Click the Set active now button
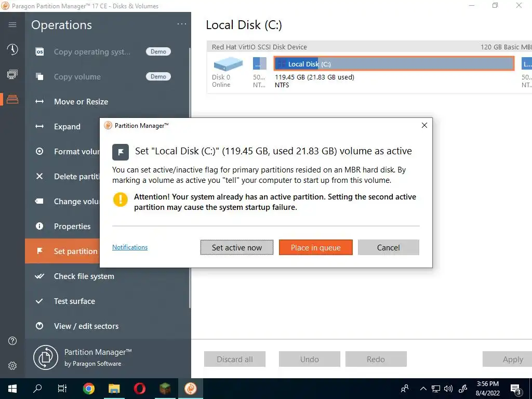The height and width of the screenshot is (399, 532). pos(237,247)
